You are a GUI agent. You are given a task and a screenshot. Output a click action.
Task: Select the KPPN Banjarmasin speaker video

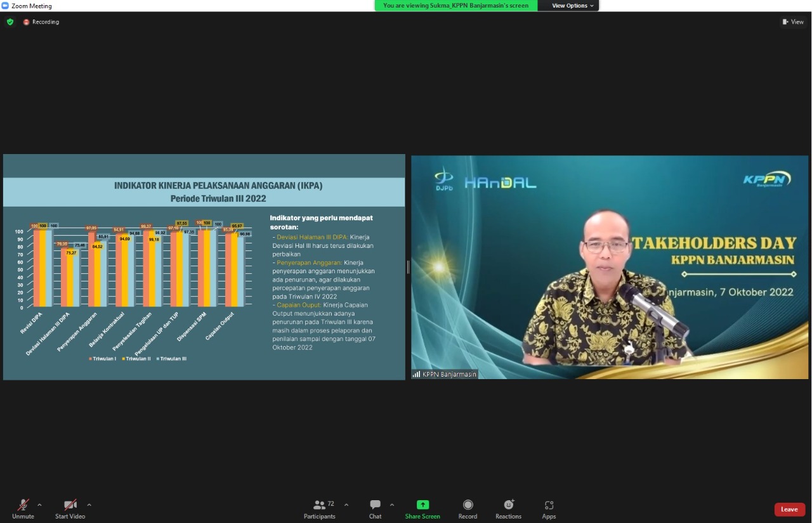click(x=609, y=267)
